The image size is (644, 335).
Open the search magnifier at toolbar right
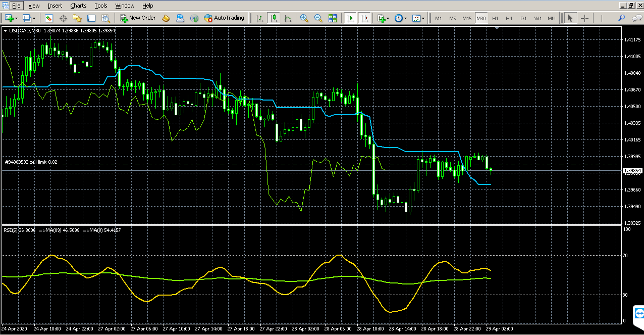[621, 18]
